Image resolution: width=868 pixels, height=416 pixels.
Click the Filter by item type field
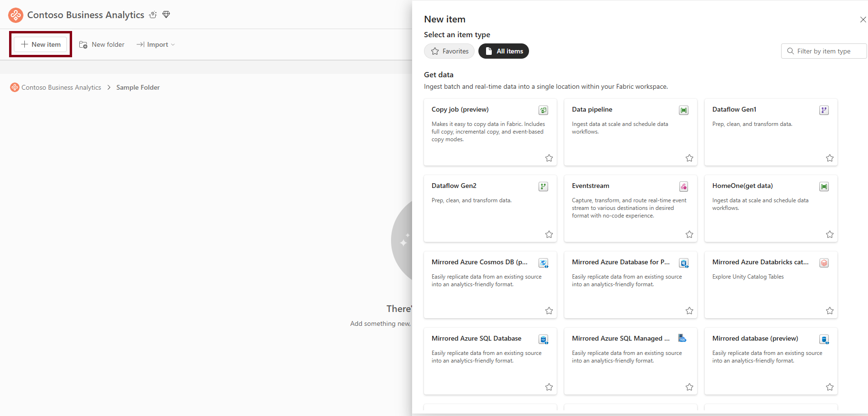tap(824, 51)
